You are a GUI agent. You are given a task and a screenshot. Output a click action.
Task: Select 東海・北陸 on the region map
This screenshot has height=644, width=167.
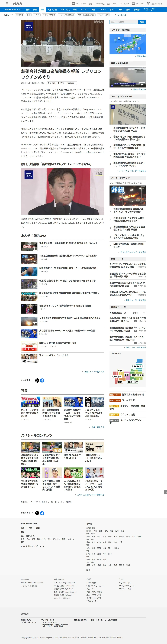point(133,382)
